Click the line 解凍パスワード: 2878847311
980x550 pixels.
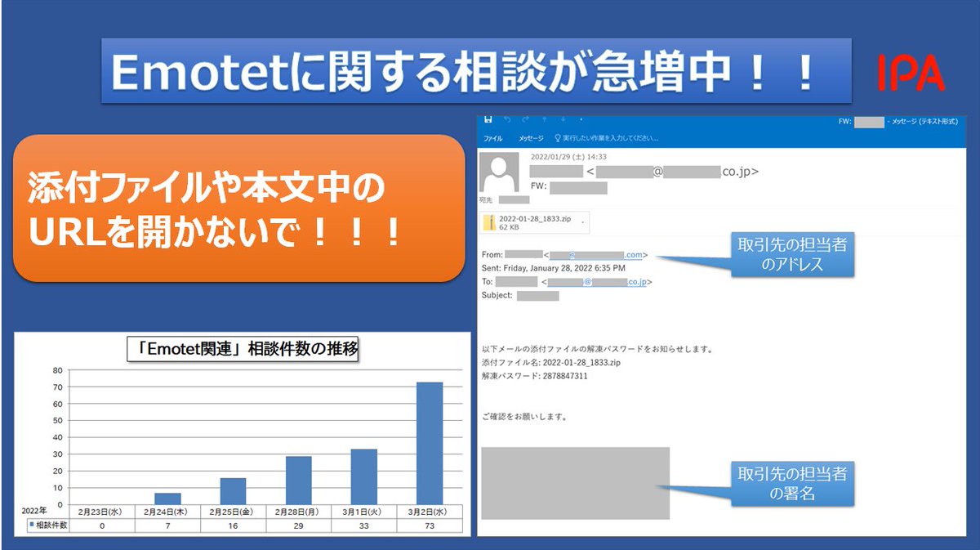pyautogui.click(x=535, y=376)
